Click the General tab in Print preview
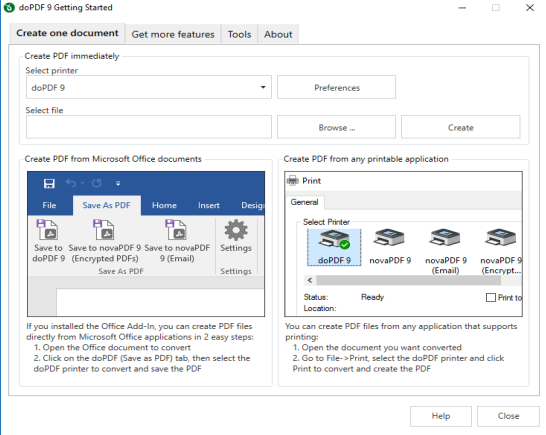Image resolution: width=546 pixels, height=435 pixels. click(x=305, y=202)
